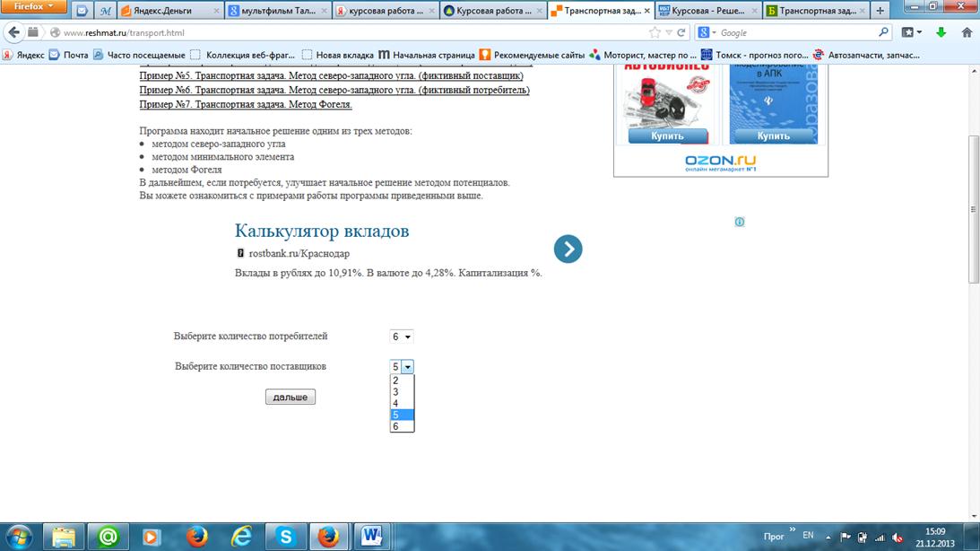Open the Mail.ru Agent taskbar icon

pyautogui.click(x=108, y=537)
